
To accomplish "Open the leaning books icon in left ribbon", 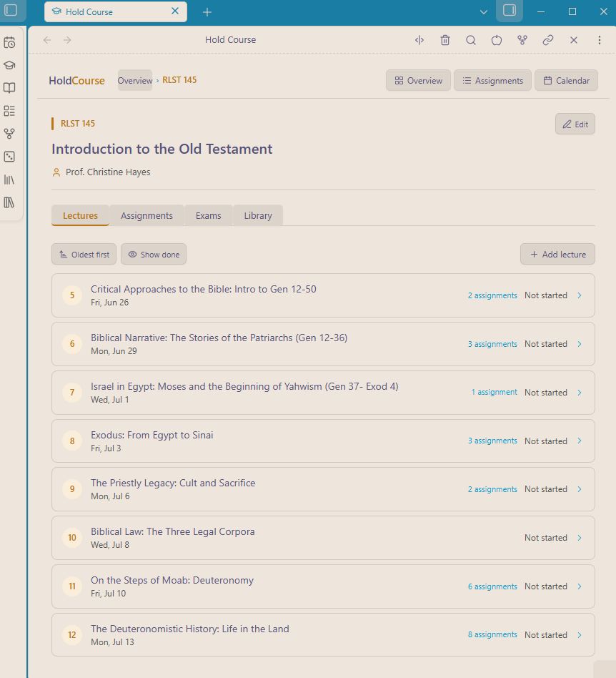I will (9, 180).
